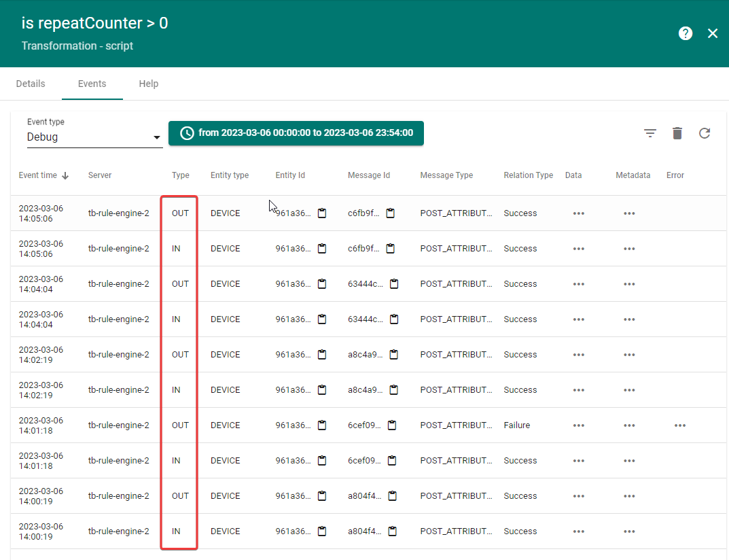Close the repeatCounter transformation dialog
Screen dimensions: 729x560
click(x=713, y=33)
